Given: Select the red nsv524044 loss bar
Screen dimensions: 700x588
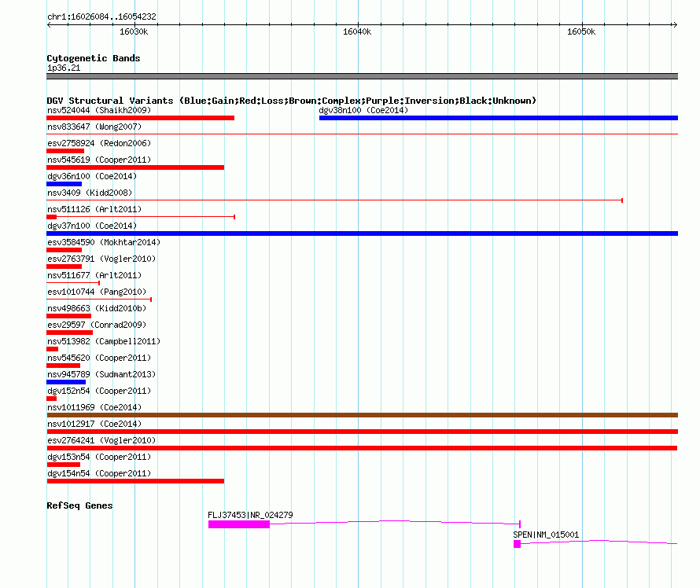Looking at the screenshot, I should [141, 118].
